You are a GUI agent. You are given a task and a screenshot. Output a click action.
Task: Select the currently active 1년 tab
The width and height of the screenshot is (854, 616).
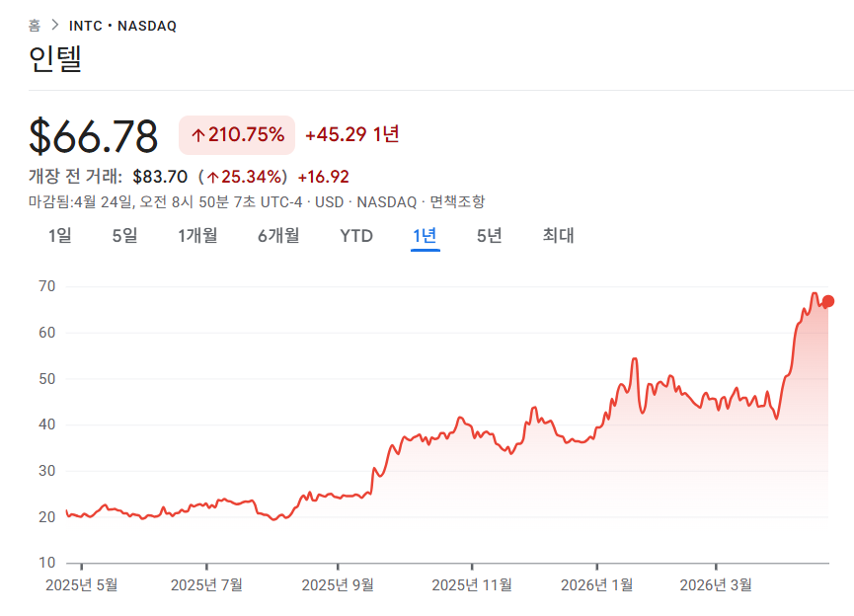tap(426, 236)
